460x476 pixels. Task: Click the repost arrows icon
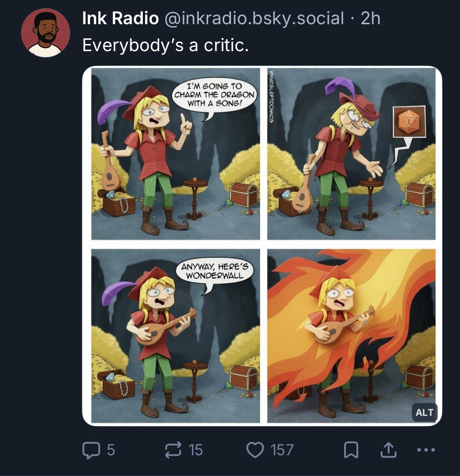174,450
